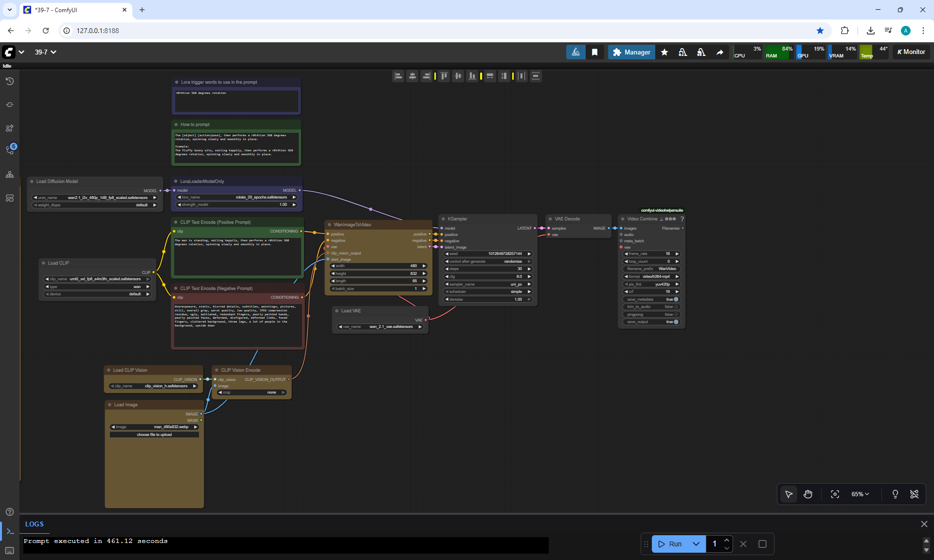Increase steps value in KSampler
The height and width of the screenshot is (560, 934).
[x=529, y=269]
